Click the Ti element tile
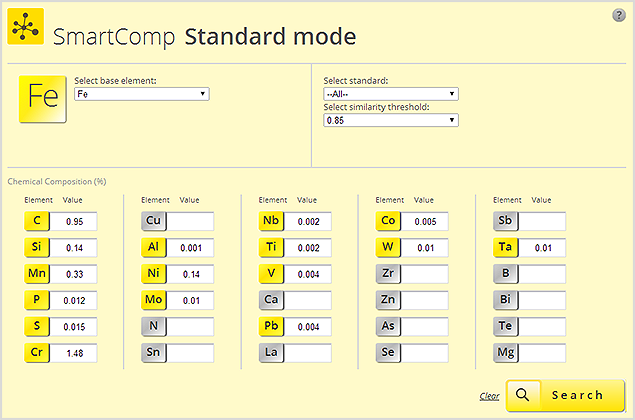This screenshot has width=635, height=420. point(271,247)
